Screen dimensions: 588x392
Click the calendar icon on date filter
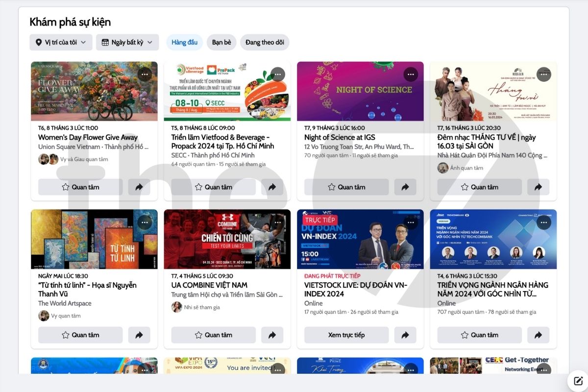click(106, 42)
